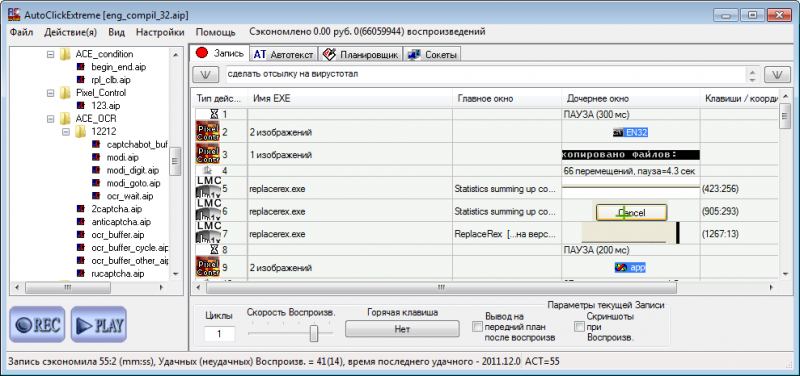Click the Тип действия column header
Screen dimensions: 800x376
tap(219, 98)
